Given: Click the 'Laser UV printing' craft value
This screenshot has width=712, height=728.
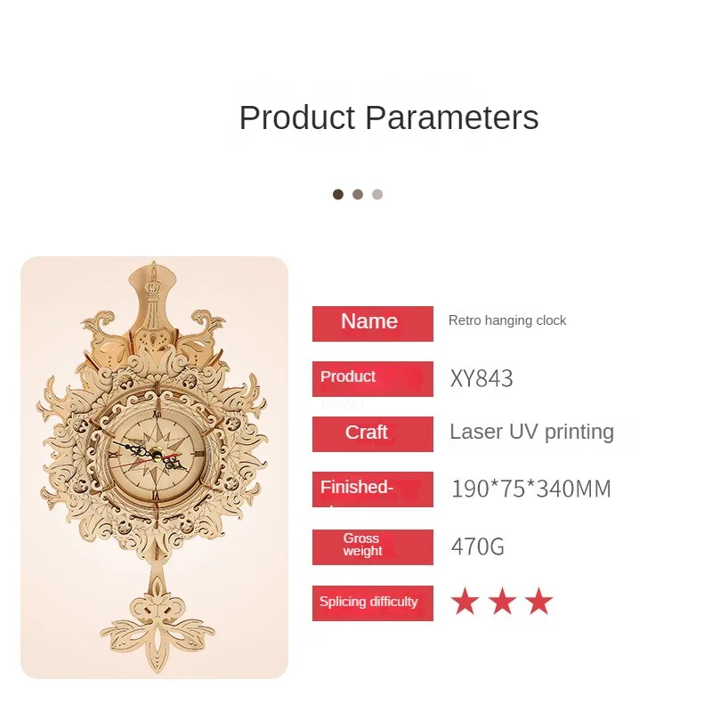Looking at the screenshot, I should pyautogui.click(x=532, y=433).
